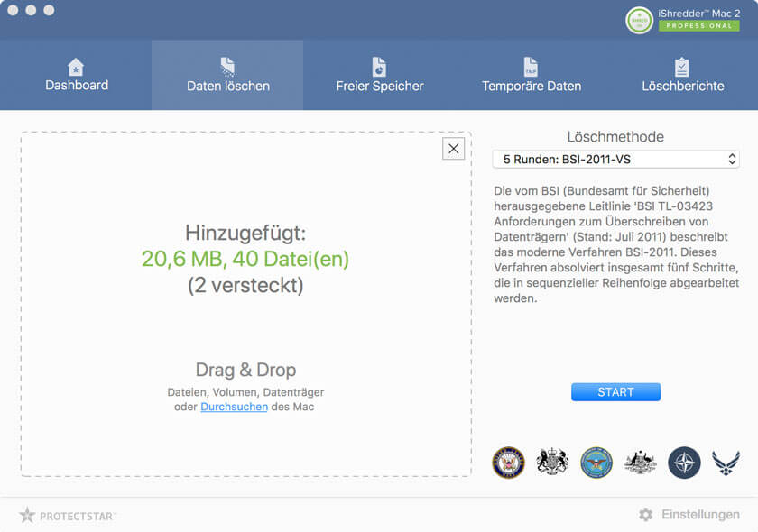Click the Dashboard house icon
The width and height of the screenshot is (758, 532).
click(76, 67)
